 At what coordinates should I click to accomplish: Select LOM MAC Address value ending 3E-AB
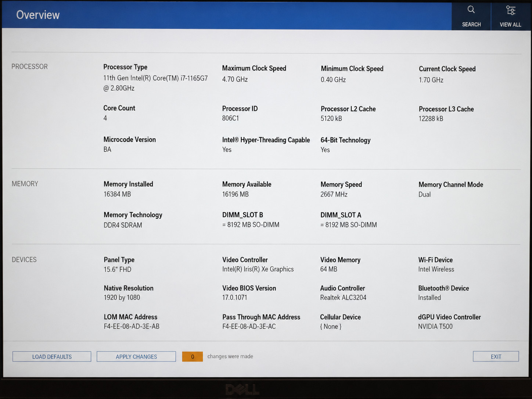pyautogui.click(x=132, y=326)
